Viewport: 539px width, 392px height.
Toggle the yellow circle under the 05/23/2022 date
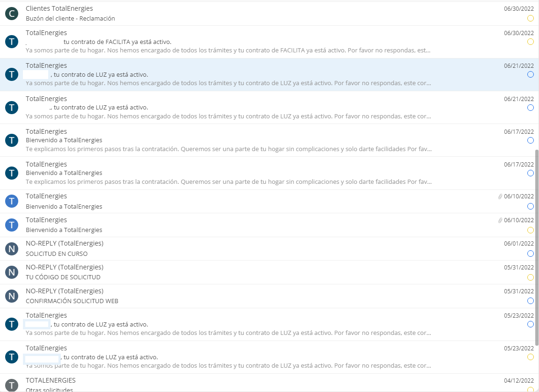click(531, 357)
